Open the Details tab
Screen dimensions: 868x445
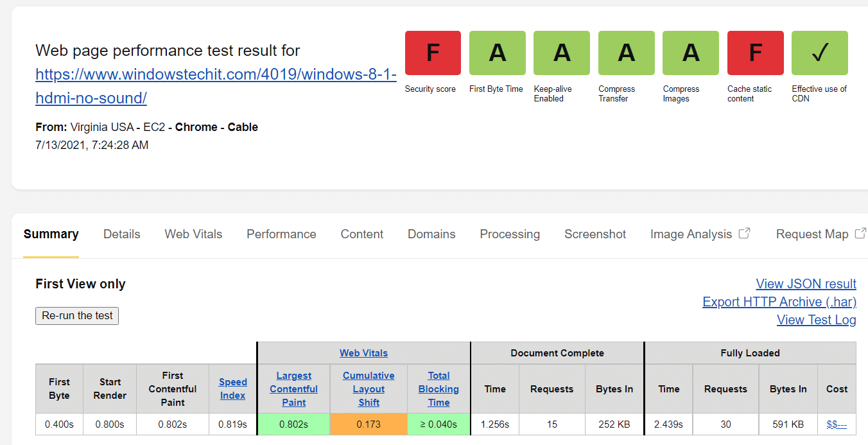[122, 234]
